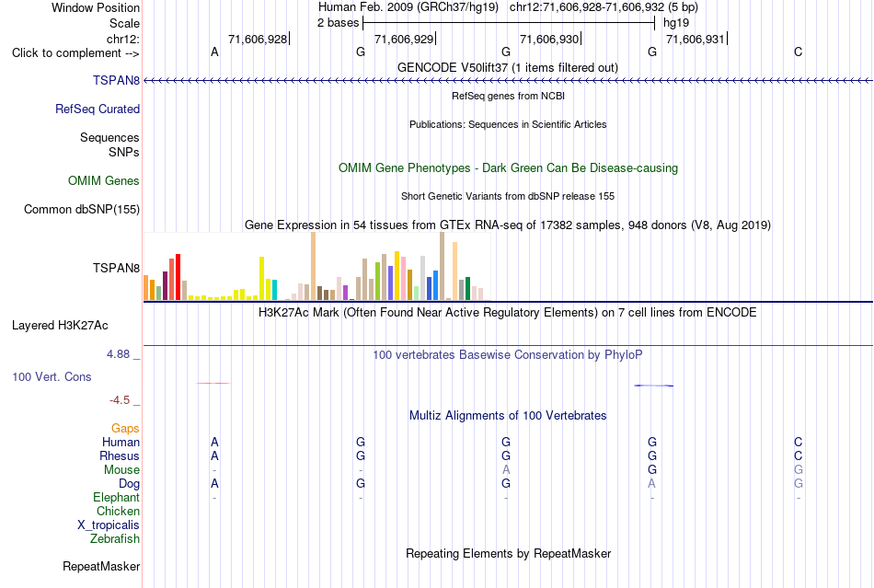Click the blue TSPAN8 gene label beside the arrow line
The height and width of the screenshot is (588, 874).
[x=117, y=80]
